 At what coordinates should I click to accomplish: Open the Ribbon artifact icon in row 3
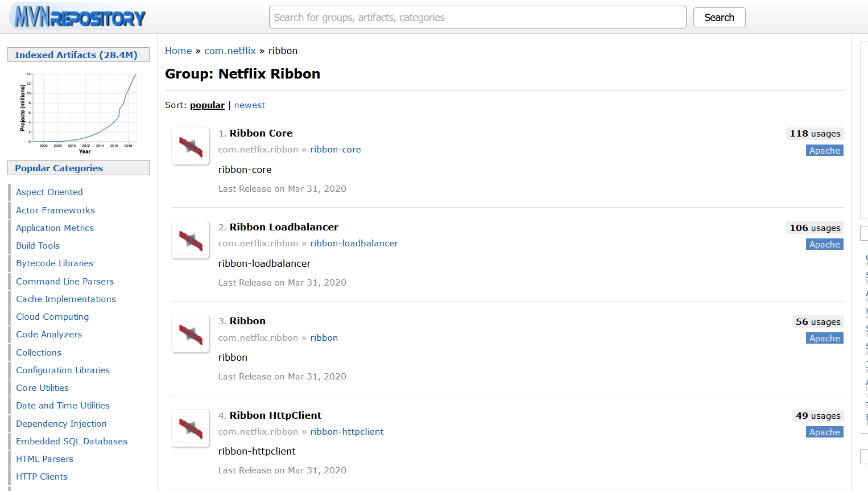coord(191,334)
